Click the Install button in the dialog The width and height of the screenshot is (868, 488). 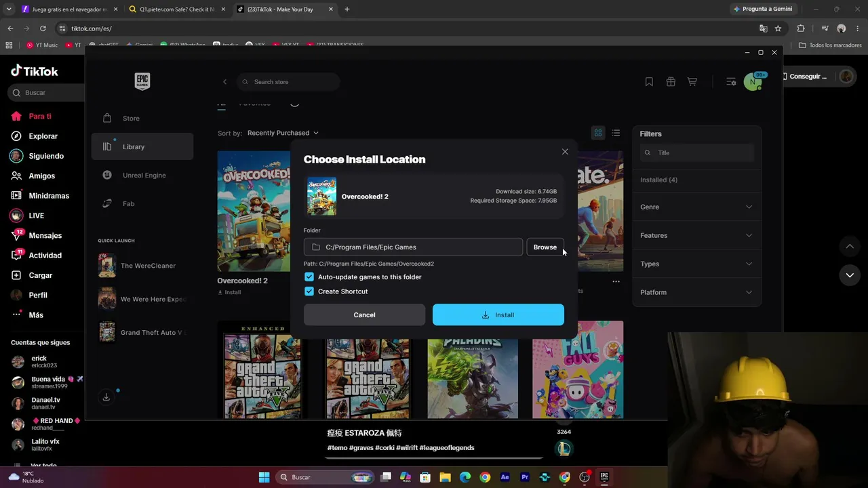[498, 314]
